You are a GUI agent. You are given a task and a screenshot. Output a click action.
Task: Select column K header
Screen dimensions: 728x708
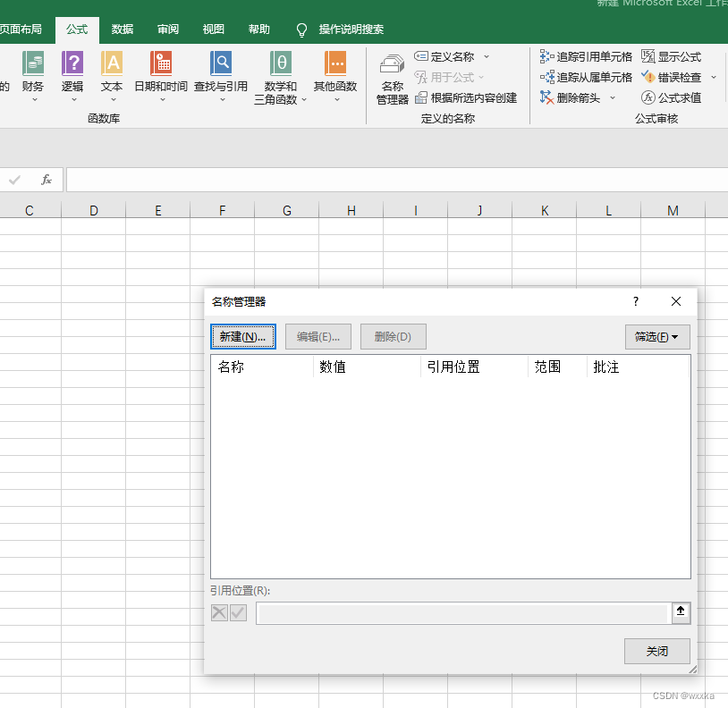pyautogui.click(x=545, y=211)
